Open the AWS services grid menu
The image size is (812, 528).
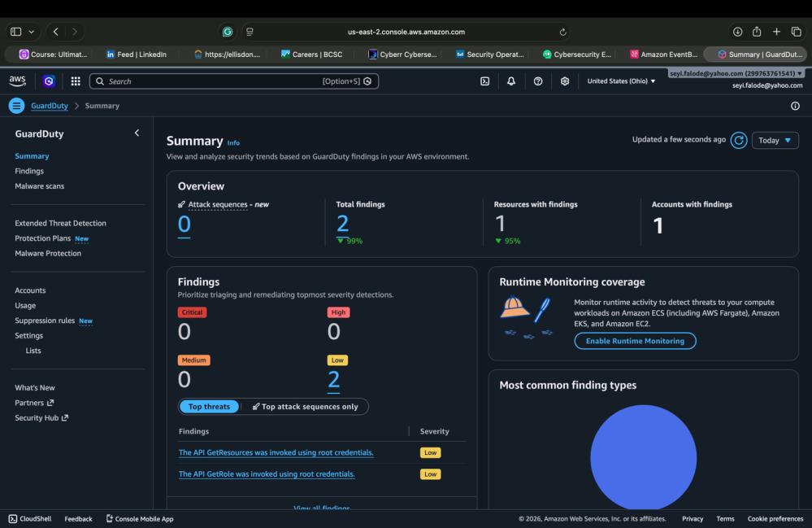[x=76, y=81]
